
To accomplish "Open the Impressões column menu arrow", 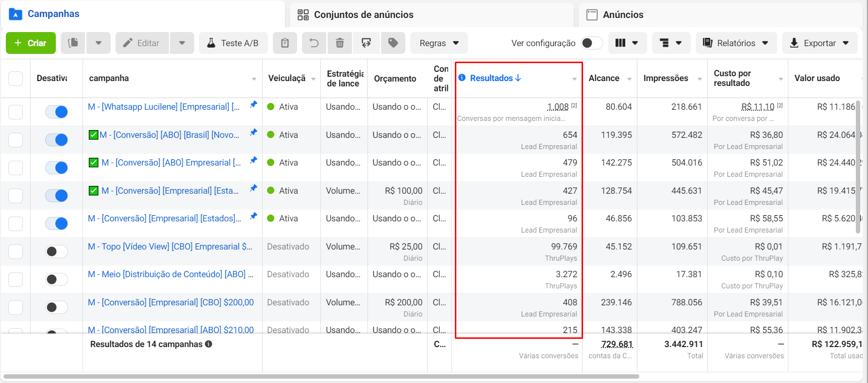I will pos(700,79).
